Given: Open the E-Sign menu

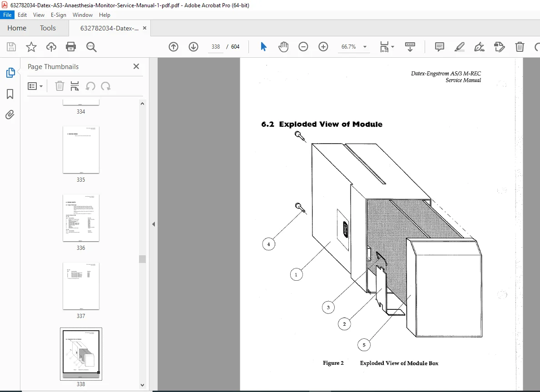Looking at the screenshot, I should click(x=58, y=15).
